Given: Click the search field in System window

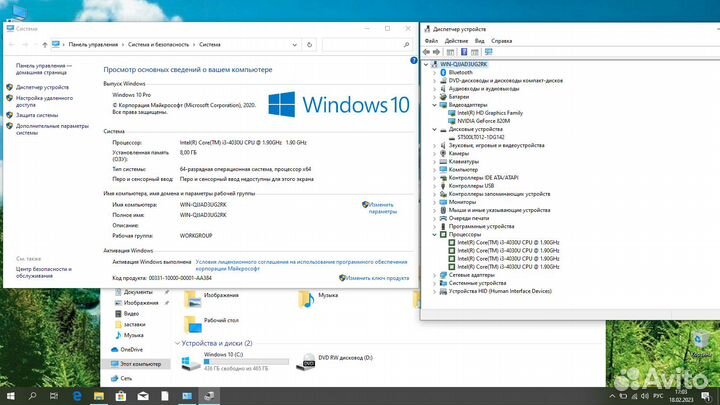Looking at the screenshot, I should click(x=366, y=45).
